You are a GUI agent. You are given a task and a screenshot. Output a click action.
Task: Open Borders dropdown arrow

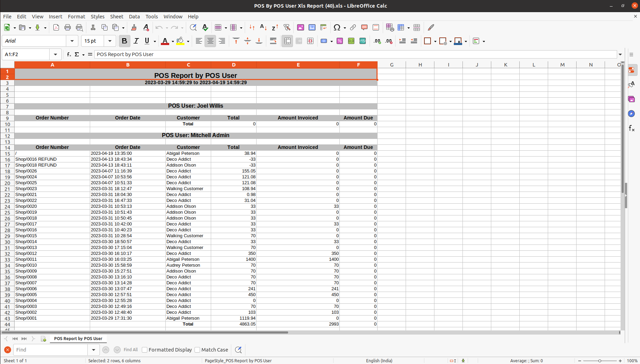[x=435, y=41]
